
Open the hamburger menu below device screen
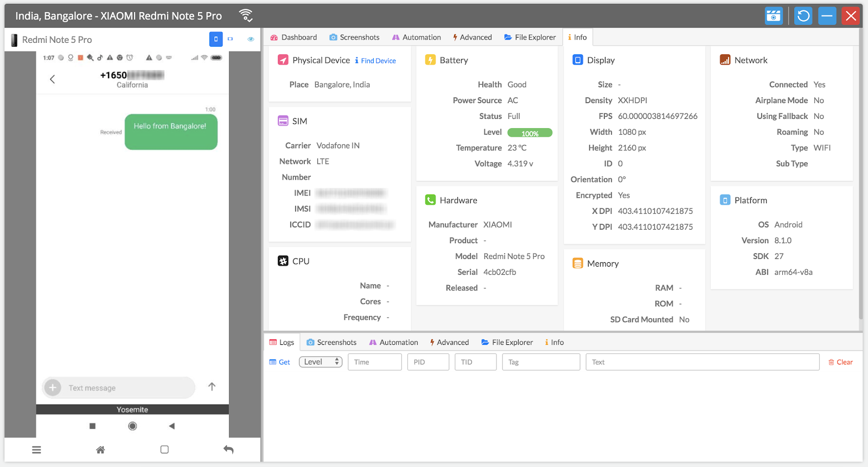pyautogui.click(x=36, y=450)
